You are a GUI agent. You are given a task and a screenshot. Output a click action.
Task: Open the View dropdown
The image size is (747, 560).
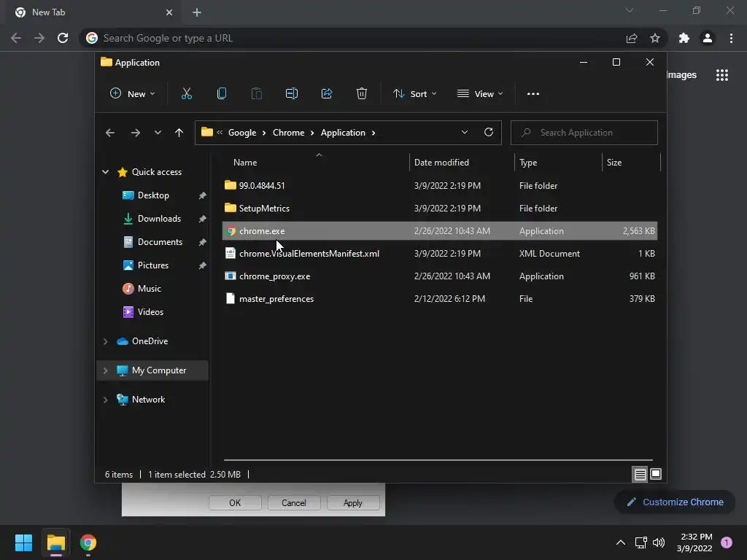(x=480, y=94)
